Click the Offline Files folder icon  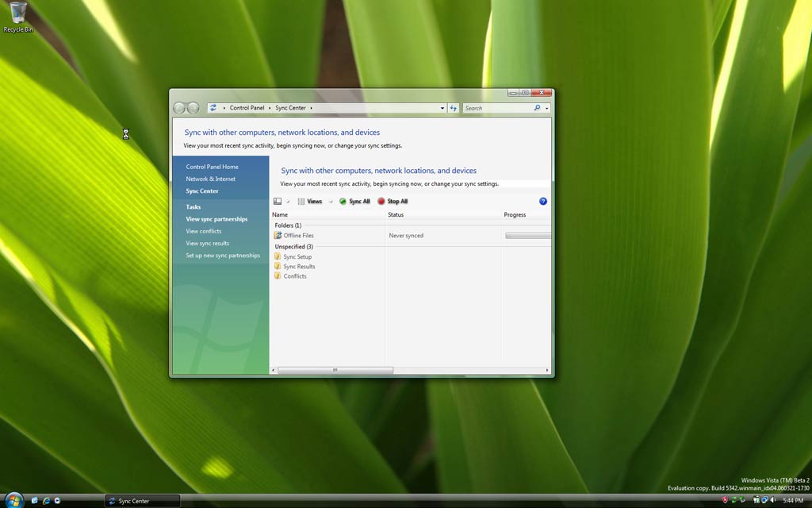[278, 236]
